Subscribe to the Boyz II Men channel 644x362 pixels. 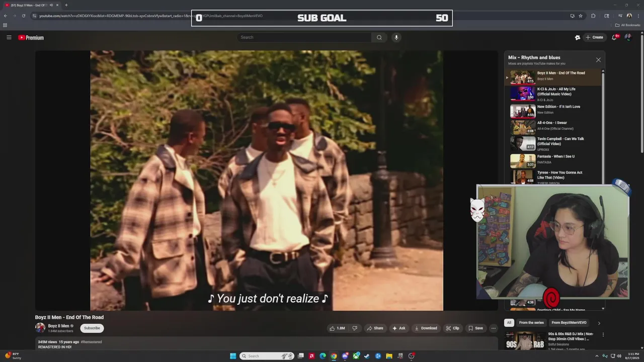(92, 328)
